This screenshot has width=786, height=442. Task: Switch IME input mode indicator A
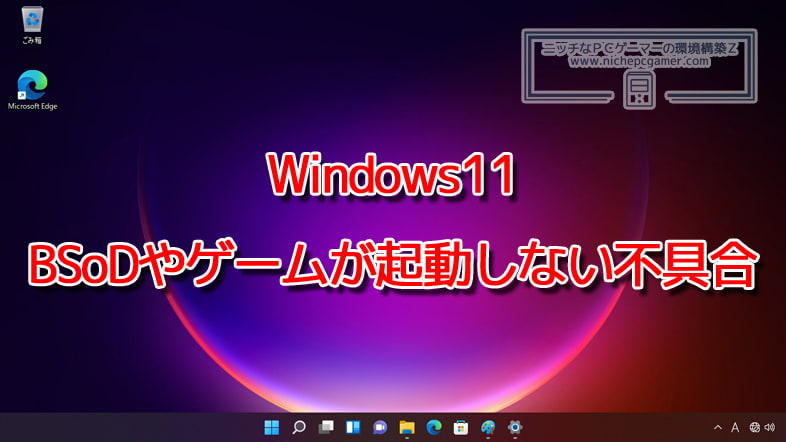pyautogui.click(x=735, y=427)
